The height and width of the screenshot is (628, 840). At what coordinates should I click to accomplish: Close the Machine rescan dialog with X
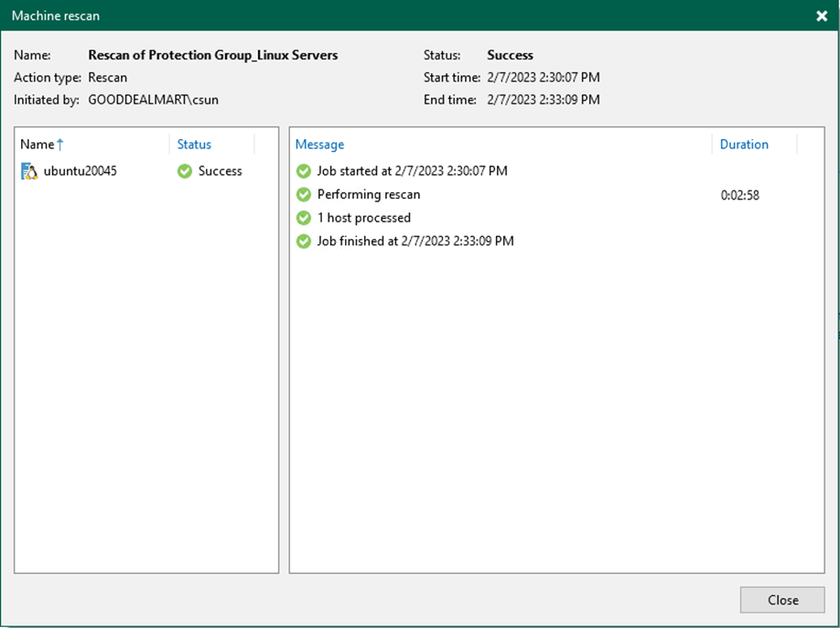[821, 16]
